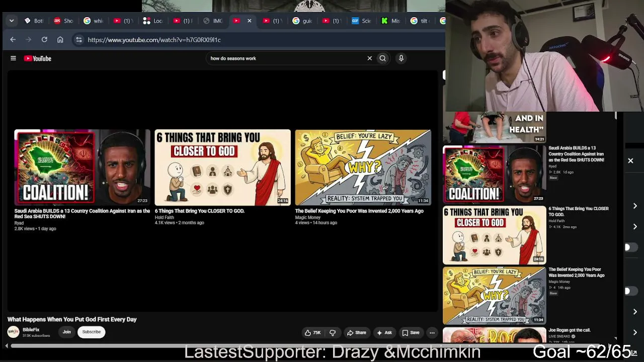Open end screen title 'The Belief Keeping You Poor'

click(x=359, y=211)
